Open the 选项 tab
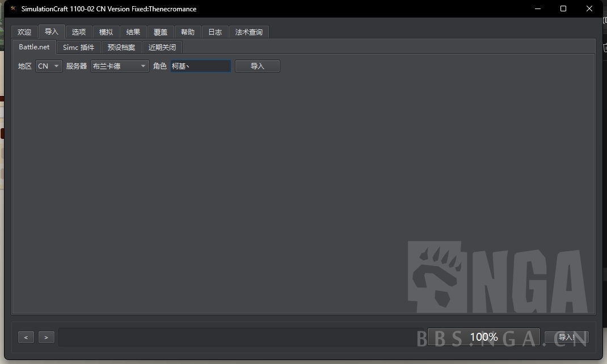Screen dimensions: 607x364 coord(78,32)
